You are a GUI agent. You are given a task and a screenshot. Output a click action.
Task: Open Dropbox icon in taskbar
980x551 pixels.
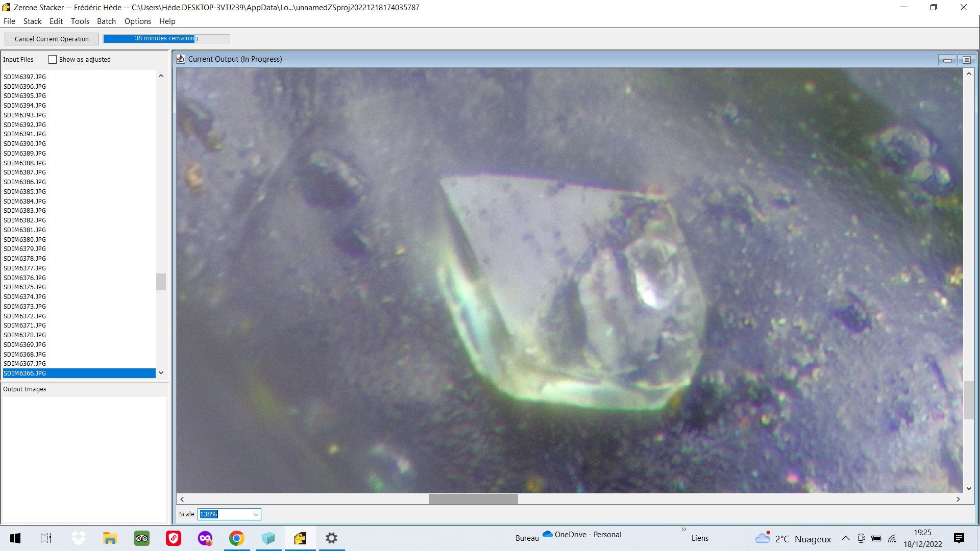coord(78,538)
